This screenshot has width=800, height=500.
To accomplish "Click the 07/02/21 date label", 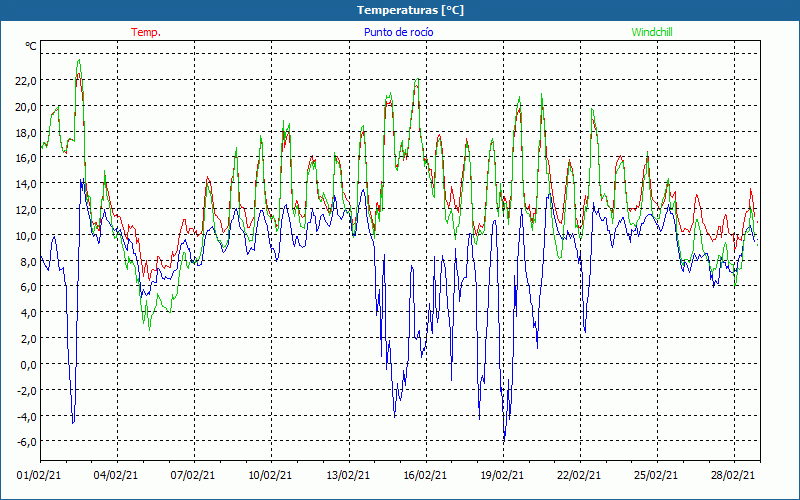I will click(193, 476).
